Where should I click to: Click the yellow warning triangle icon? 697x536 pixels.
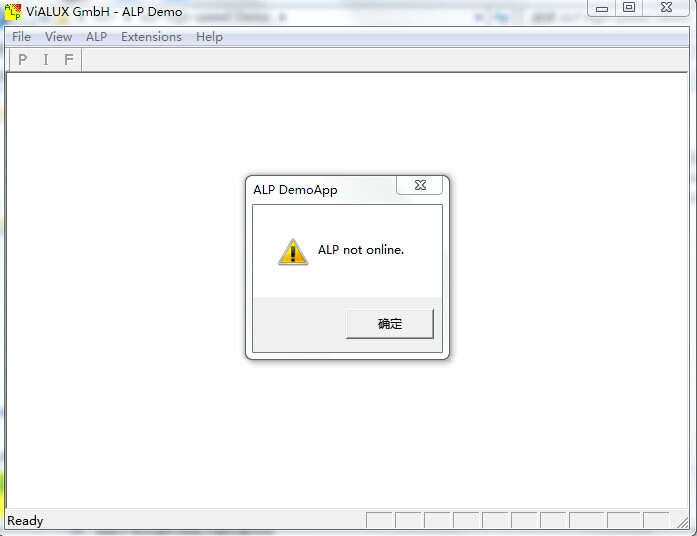click(293, 252)
